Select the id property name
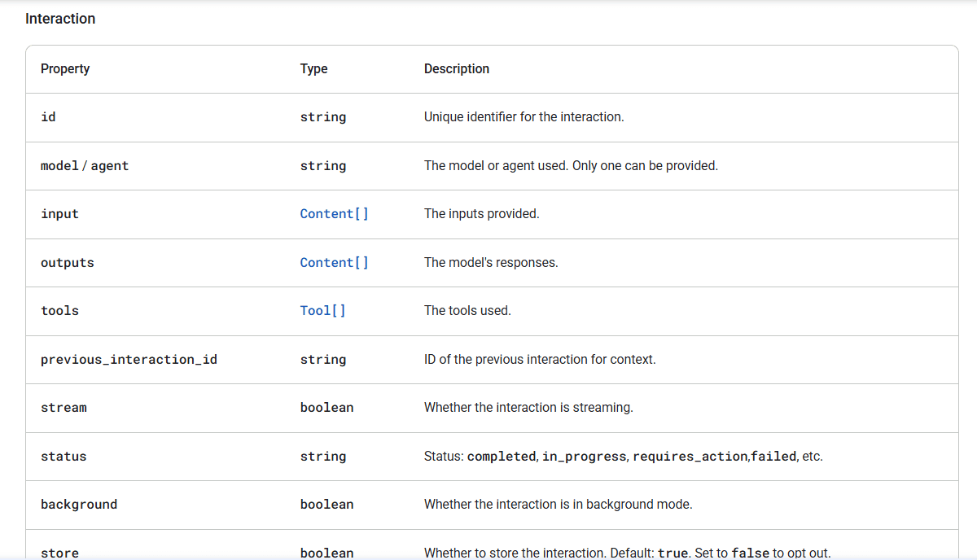Screen dimensions: 977x560 pyautogui.click(x=48, y=117)
